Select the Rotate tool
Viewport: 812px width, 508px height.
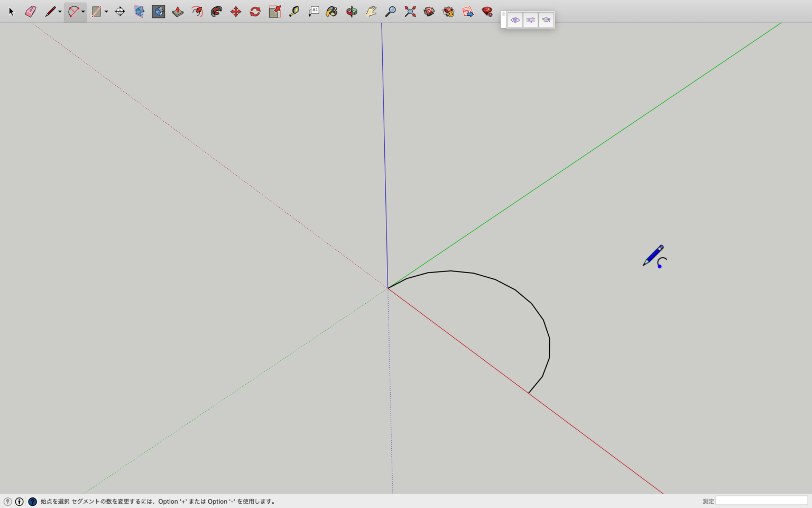point(255,12)
